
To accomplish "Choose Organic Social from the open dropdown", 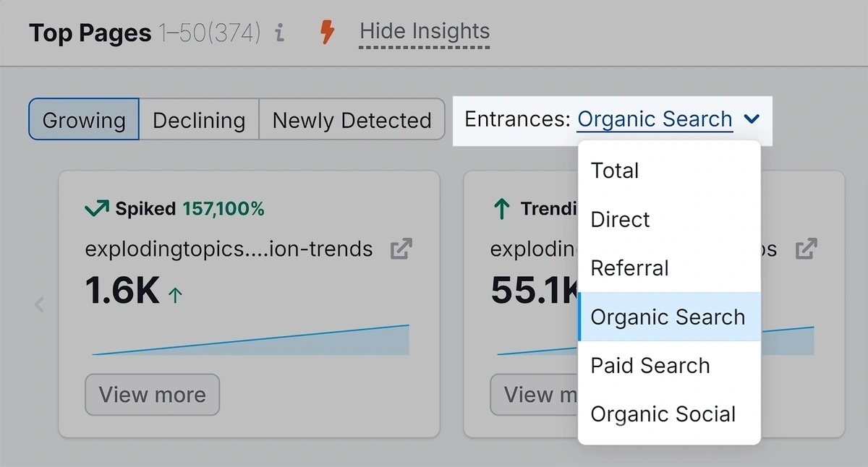I will (663, 414).
